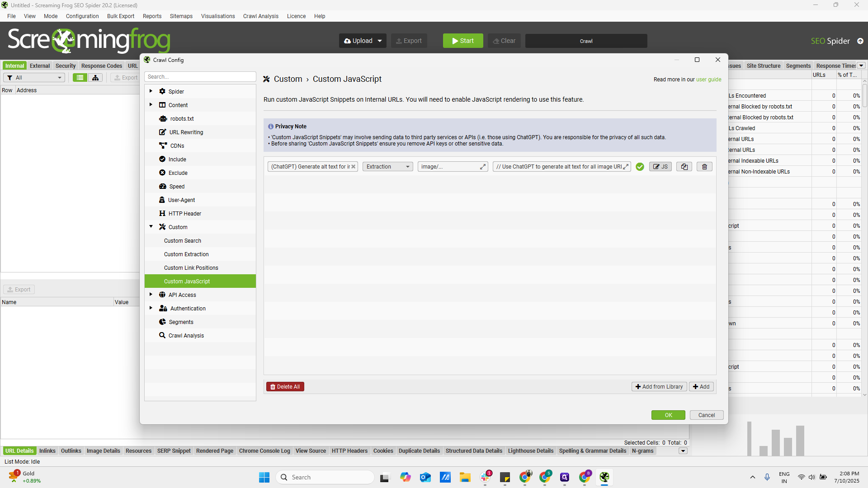The image size is (868, 488).
Task: Click the green snippet validation checkmark
Action: click(x=640, y=166)
